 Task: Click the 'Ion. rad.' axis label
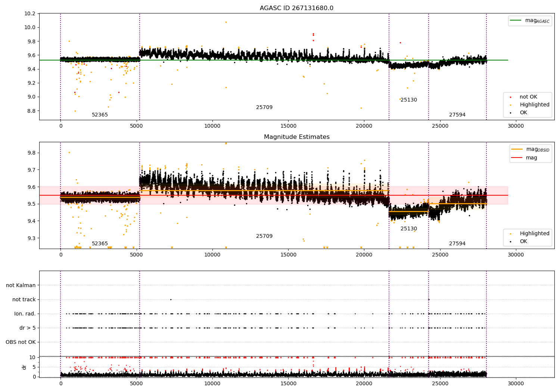[x=25, y=314]
